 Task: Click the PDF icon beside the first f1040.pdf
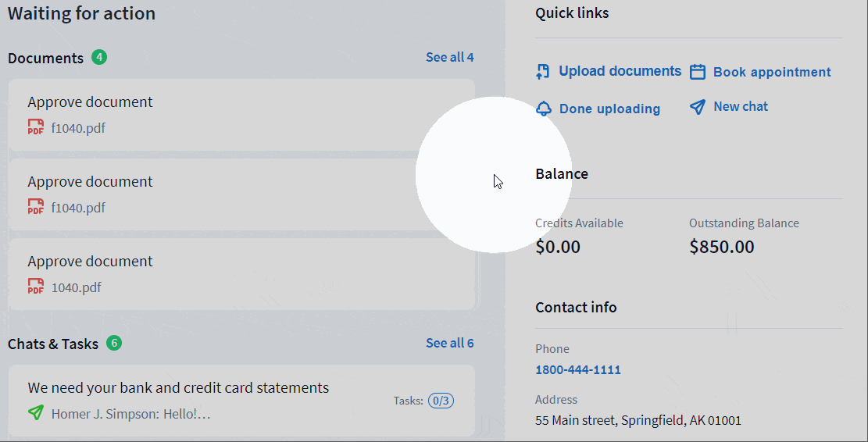pos(36,128)
